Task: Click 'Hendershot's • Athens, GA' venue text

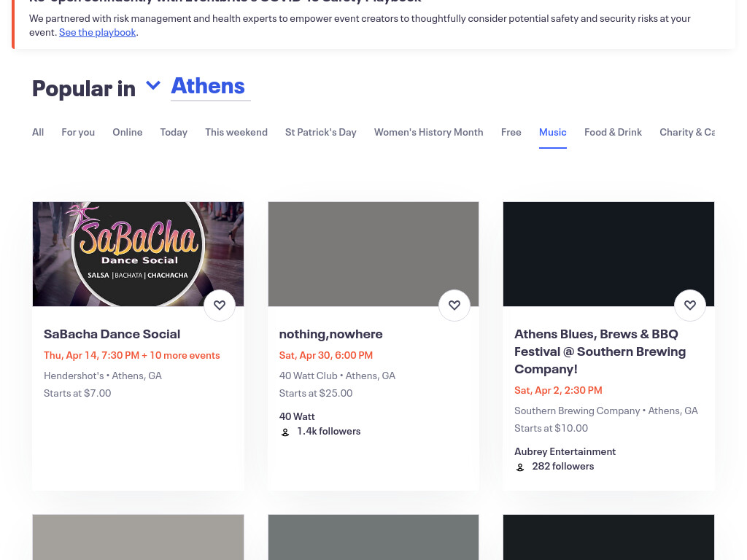Action: (103, 376)
